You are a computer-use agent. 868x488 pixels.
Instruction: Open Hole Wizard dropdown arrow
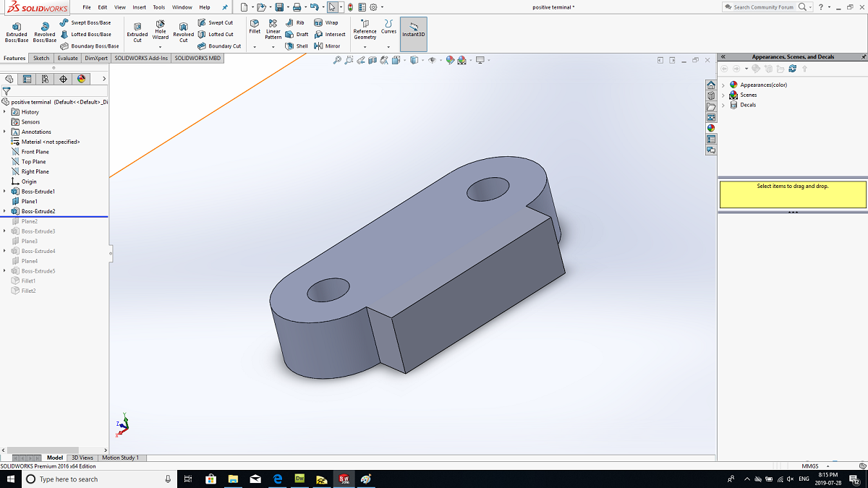[x=161, y=48]
